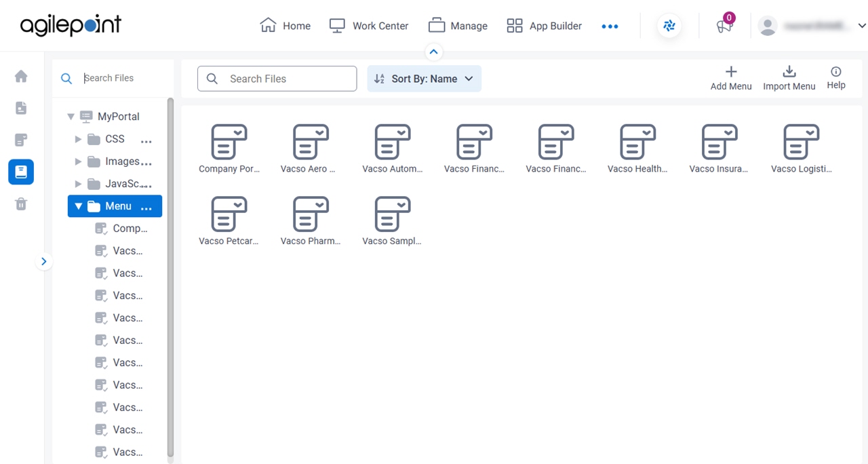Click the tree panel Search Files field
868x464 pixels.
pos(113,78)
